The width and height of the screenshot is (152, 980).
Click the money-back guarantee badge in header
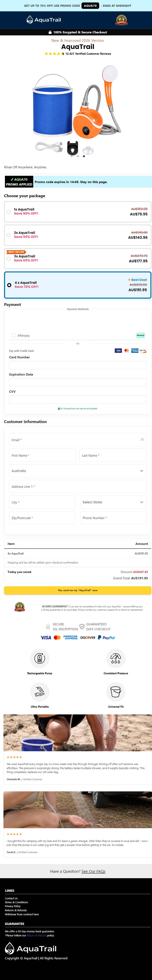point(122,20)
